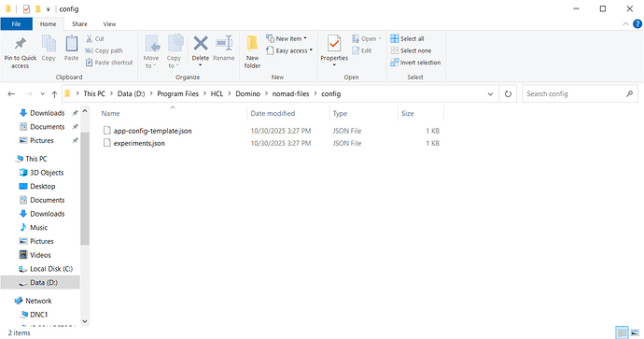The image size is (644, 339).
Task: Switch to Large icons view layout
Action: [635, 332]
